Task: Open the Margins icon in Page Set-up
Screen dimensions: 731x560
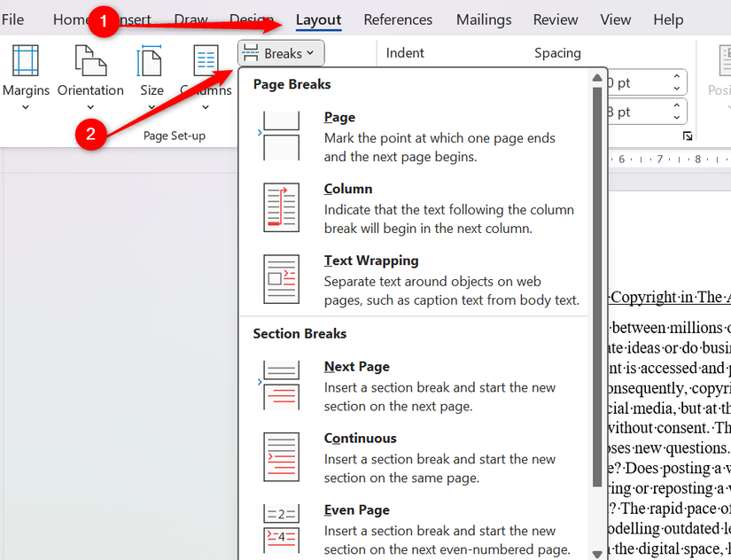Action: click(x=26, y=60)
